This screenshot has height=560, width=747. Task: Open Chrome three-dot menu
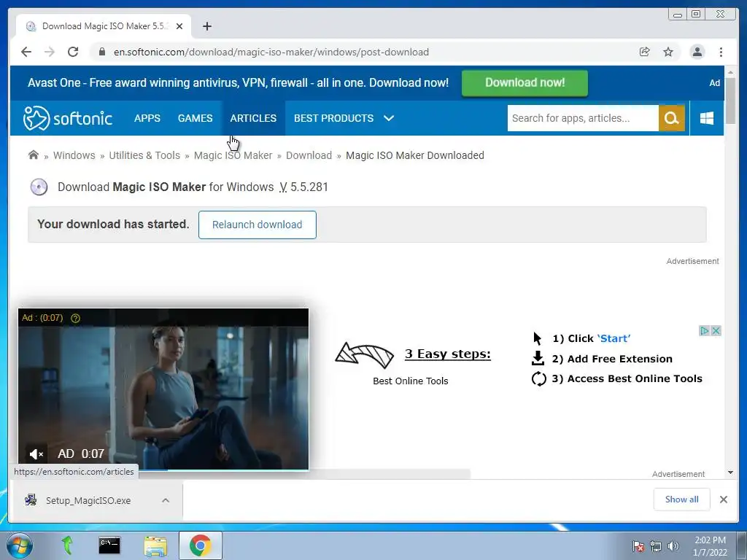coord(721,52)
